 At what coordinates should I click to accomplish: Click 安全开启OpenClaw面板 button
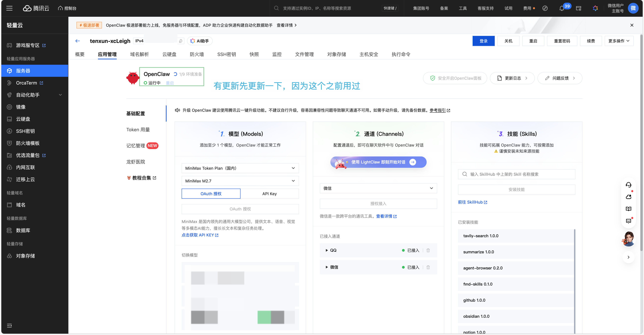coord(455,78)
